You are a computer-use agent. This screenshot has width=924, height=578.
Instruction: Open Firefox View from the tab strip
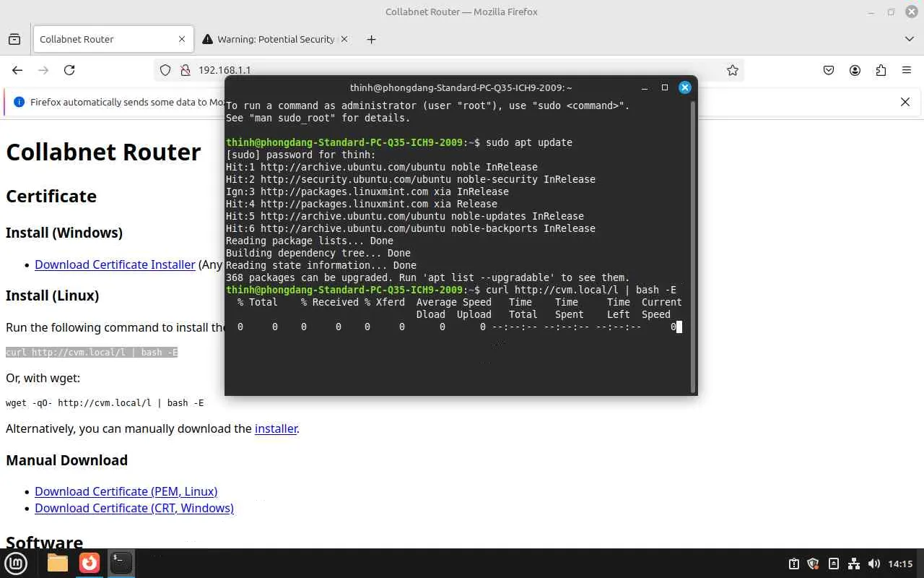click(14, 39)
